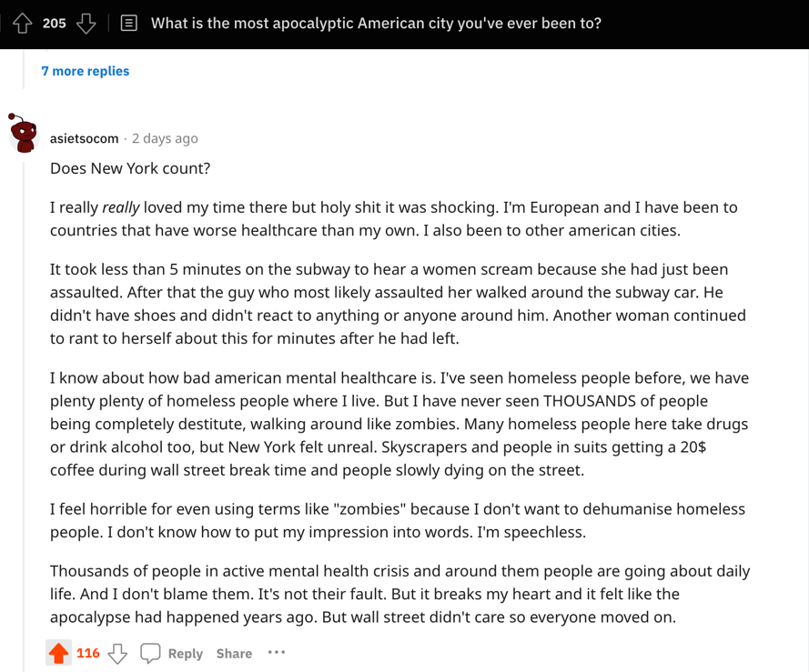Open the post title about apocalyptic American city
Image resolution: width=809 pixels, height=672 pixels.
[x=376, y=24]
